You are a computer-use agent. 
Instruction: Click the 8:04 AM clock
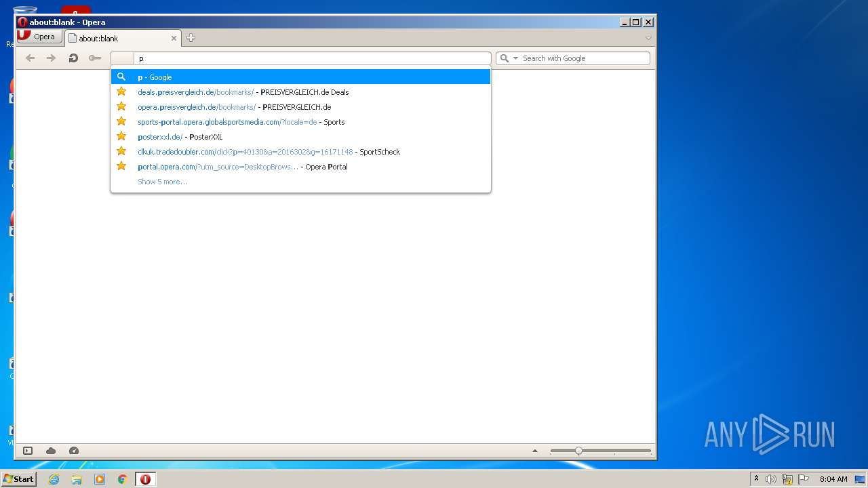[x=833, y=479]
